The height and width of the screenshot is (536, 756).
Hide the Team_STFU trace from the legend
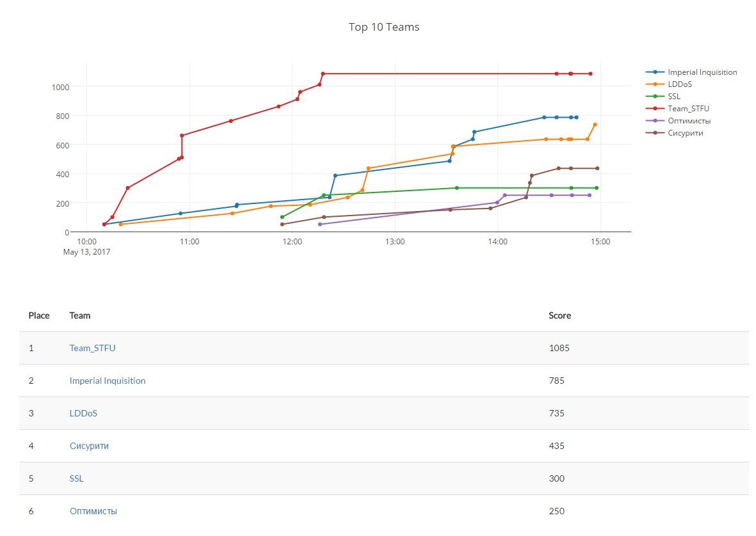[x=677, y=109]
